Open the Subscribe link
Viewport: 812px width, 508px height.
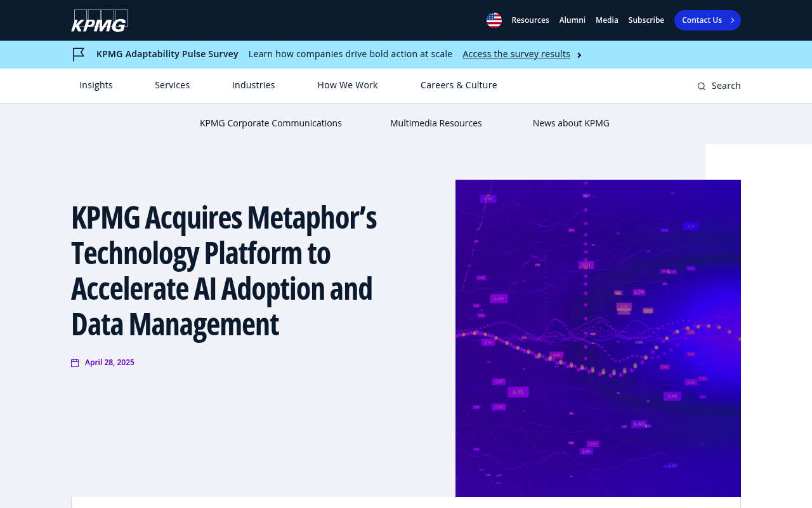pos(646,20)
